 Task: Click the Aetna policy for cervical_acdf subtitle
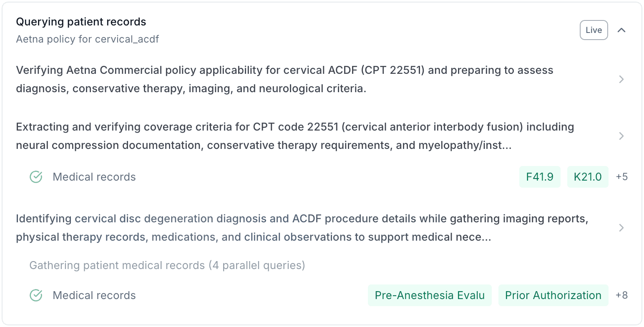point(88,39)
